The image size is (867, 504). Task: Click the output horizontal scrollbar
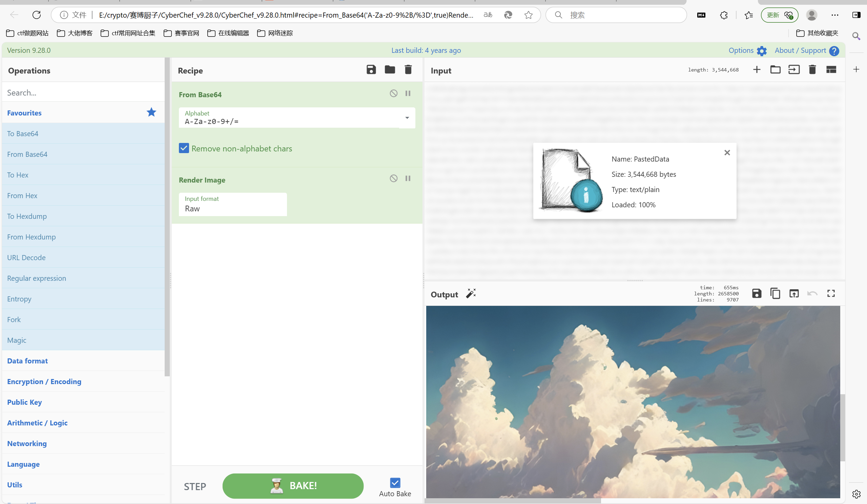pyautogui.click(x=513, y=501)
